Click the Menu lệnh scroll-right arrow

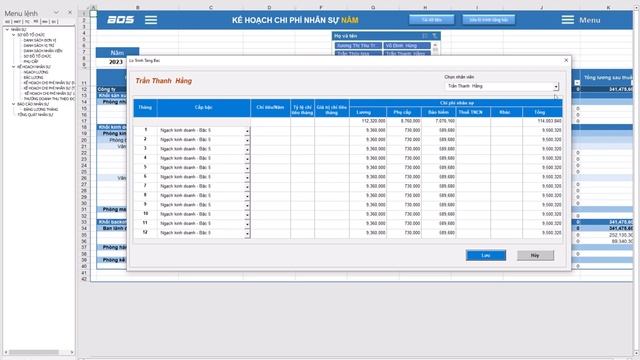coord(72,352)
